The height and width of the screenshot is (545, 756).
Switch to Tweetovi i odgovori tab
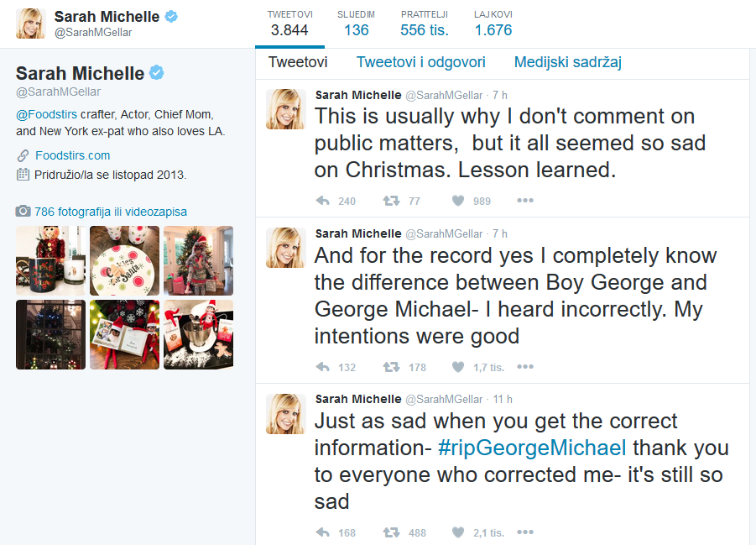tap(421, 62)
